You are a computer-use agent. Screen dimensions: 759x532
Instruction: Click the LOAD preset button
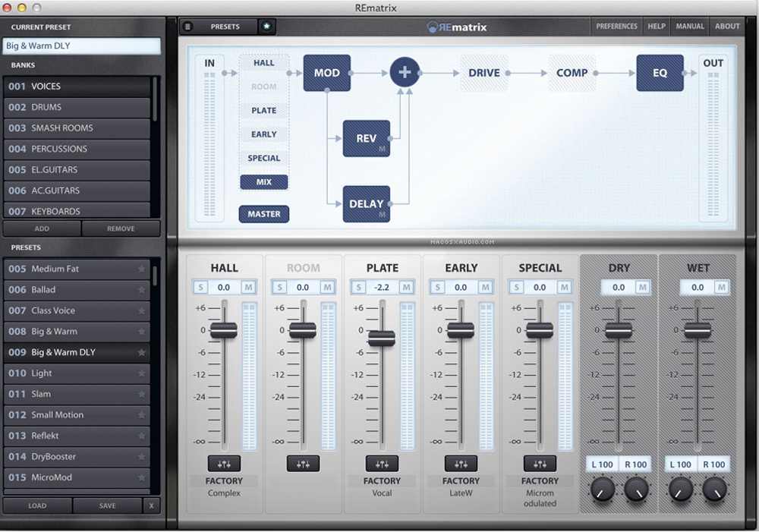coord(37,505)
